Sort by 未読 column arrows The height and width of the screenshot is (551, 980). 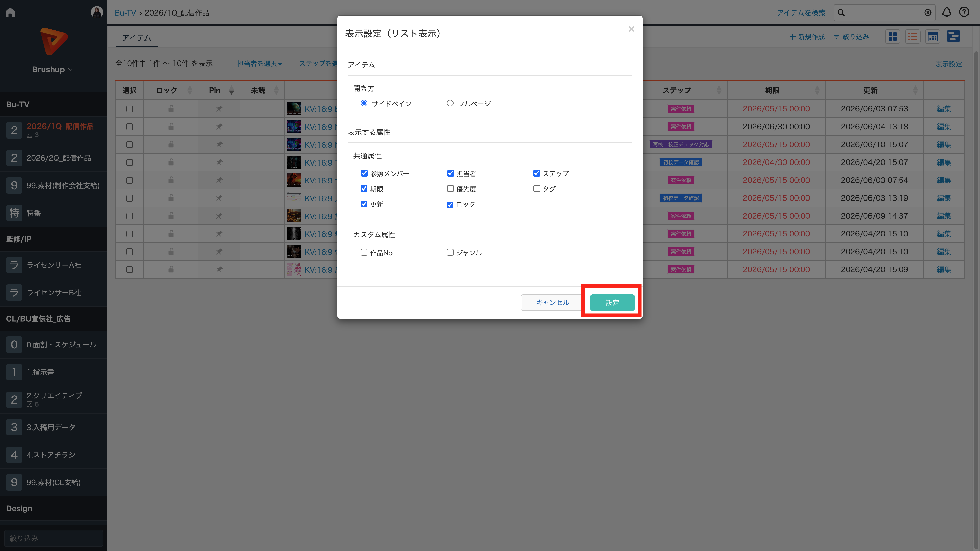(x=277, y=91)
